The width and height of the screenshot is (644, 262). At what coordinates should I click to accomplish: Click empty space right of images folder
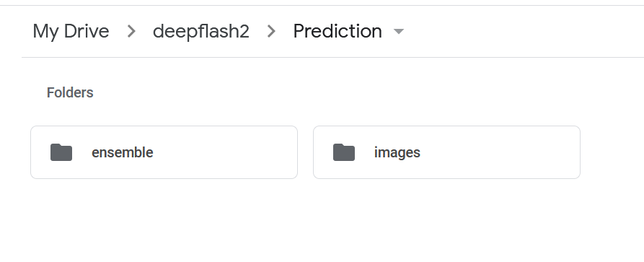[612, 152]
